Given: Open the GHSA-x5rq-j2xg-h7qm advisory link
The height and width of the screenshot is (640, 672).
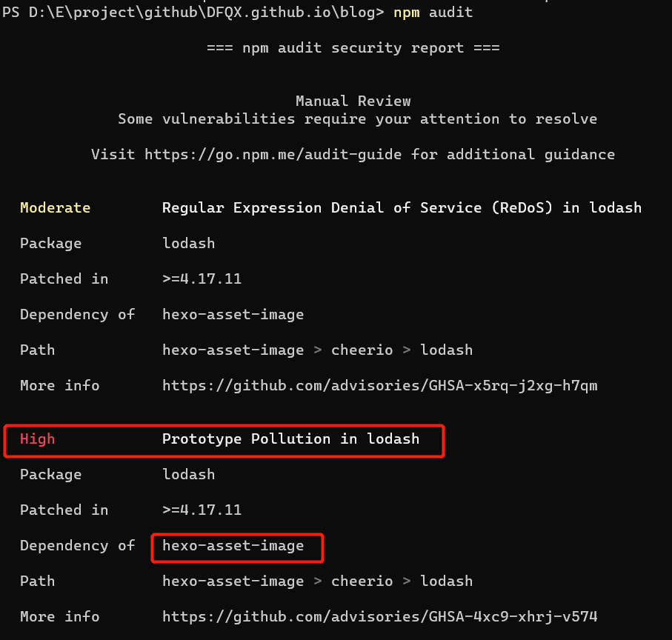Looking at the screenshot, I should [x=380, y=385].
